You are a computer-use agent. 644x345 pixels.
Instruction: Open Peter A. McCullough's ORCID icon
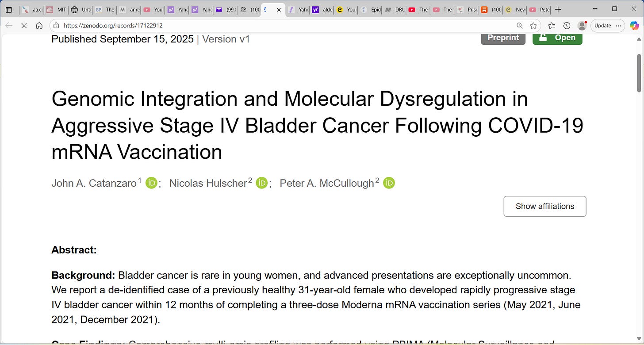pyautogui.click(x=389, y=183)
